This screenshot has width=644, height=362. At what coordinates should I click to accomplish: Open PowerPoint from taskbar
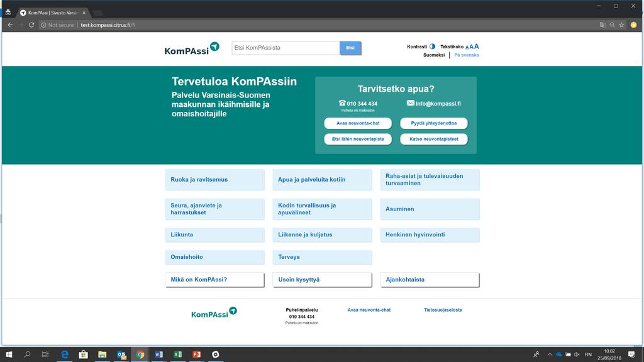tap(197, 354)
